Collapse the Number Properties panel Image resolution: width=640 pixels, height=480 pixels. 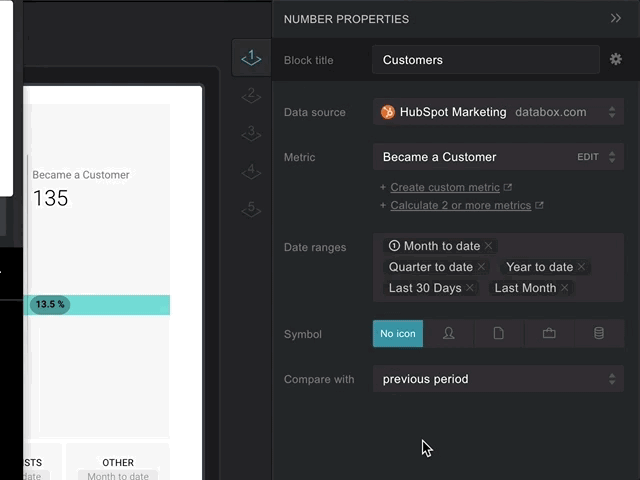coord(616,18)
